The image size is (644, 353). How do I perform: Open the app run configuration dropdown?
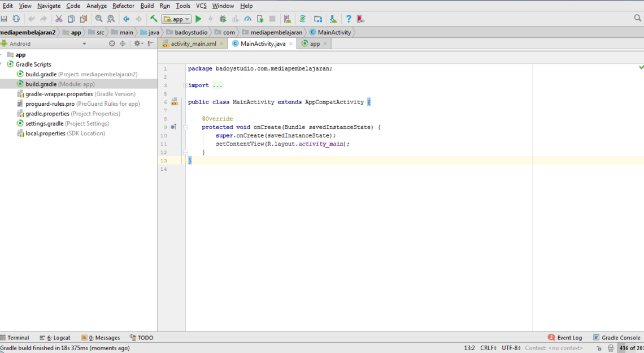tap(177, 19)
